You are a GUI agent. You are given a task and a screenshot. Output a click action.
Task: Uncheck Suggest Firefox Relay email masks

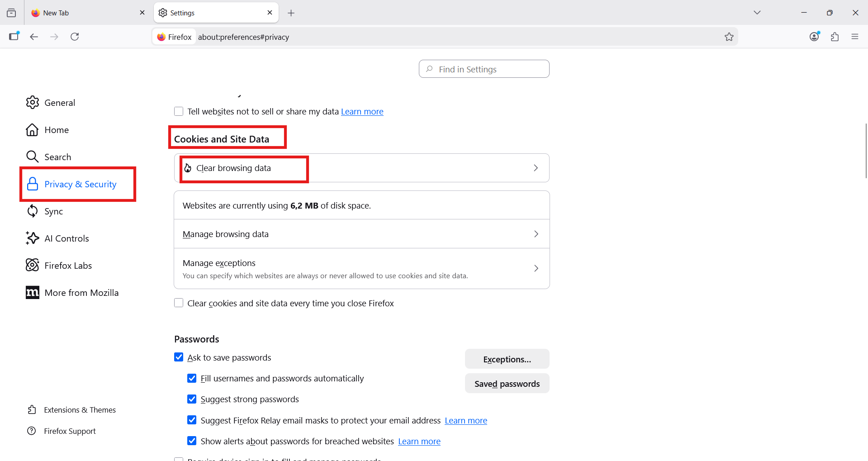[x=192, y=420]
